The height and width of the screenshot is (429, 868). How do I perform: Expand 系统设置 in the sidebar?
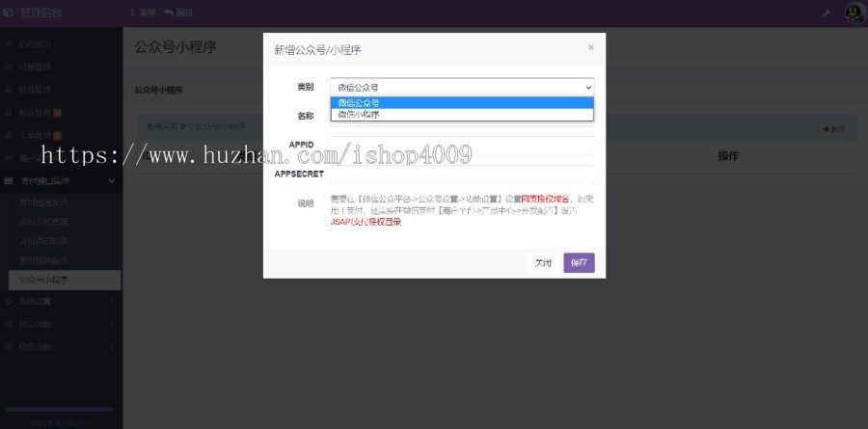pos(61,301)
